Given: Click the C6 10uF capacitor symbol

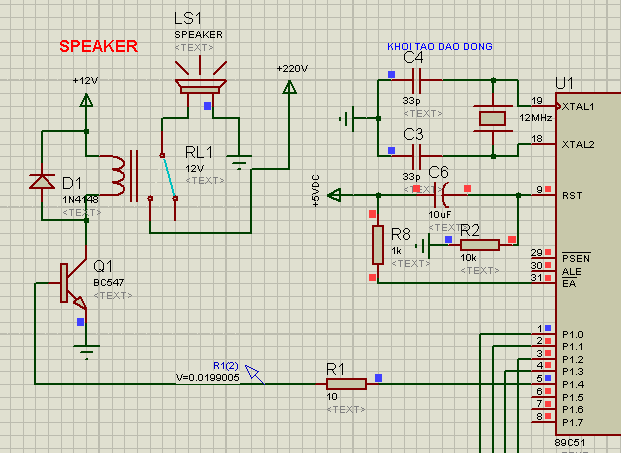Looking at the screenshot, I should [x=442, y=195].
